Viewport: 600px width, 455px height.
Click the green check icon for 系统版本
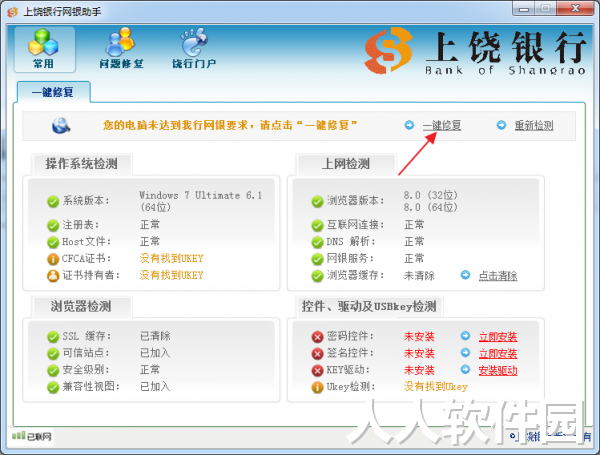click(53, 201)
